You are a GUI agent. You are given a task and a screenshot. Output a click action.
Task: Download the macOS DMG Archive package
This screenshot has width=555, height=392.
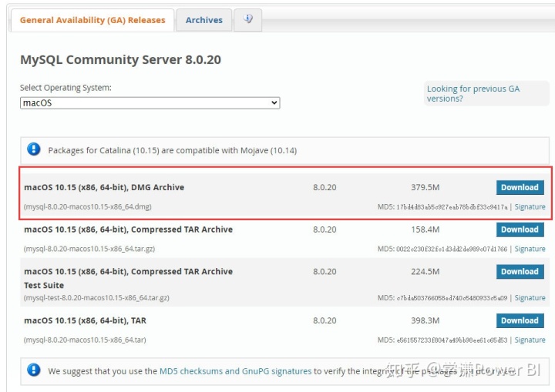click(520, 187)
